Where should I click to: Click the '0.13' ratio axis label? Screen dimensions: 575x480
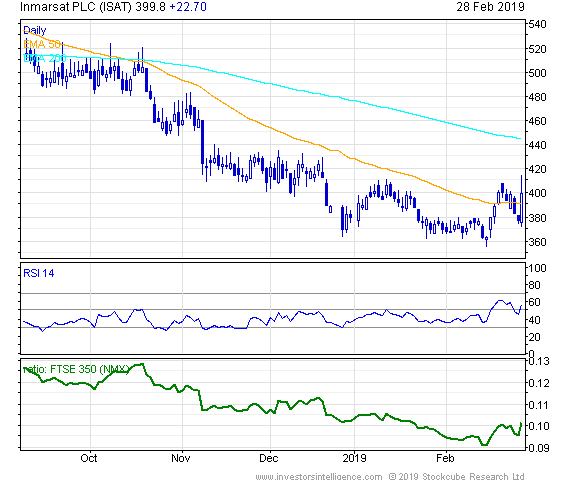539,361
